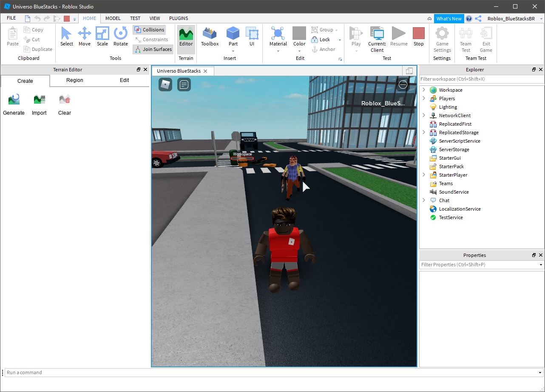The height and width of the screenshot is (392, 545).
Task: Toggle Join Surfaces option
Action: [x=153, y=49]
